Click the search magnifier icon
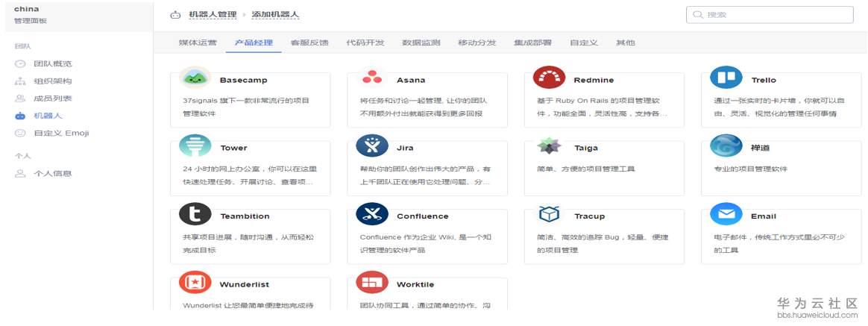This screenshot has height=326, width=868. (698, 15)
